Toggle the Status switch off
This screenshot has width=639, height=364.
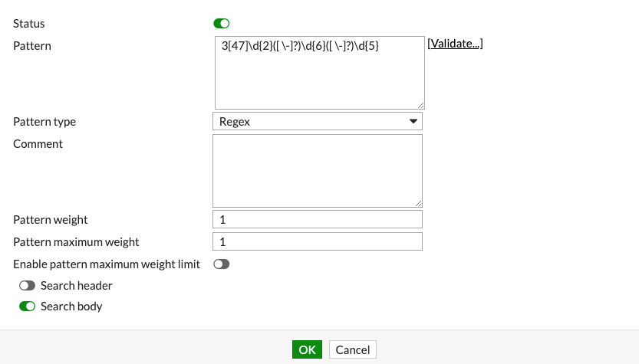221,24
